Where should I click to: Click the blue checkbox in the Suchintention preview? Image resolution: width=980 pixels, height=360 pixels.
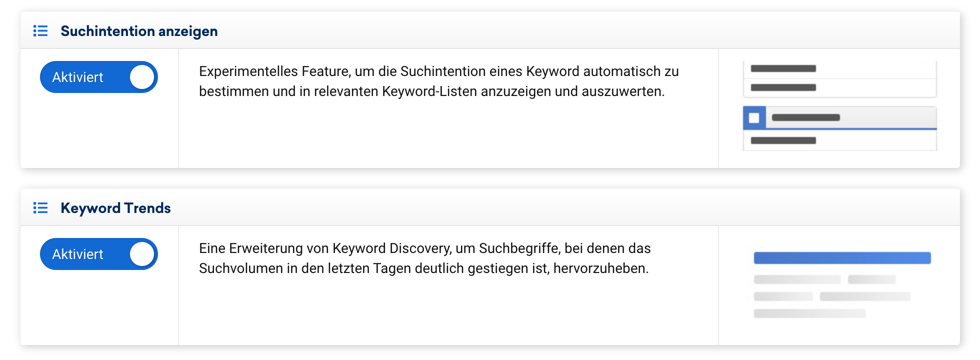pyautogui.click(x=754, y=118)
